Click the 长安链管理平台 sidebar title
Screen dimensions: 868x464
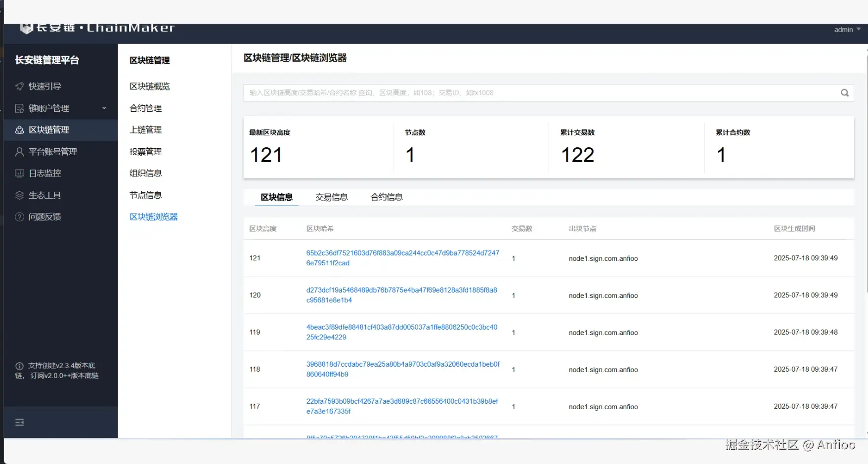pos(47,60)
